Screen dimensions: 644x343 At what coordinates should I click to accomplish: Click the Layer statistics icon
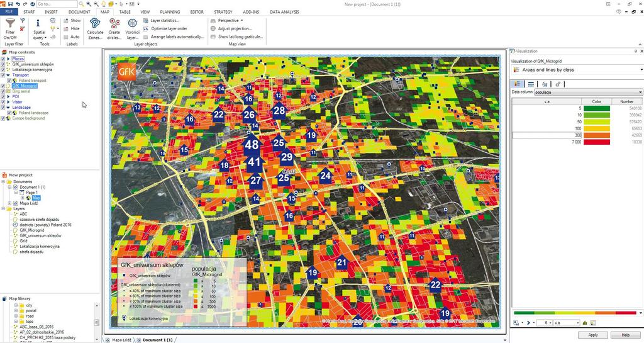pos(145,21)
